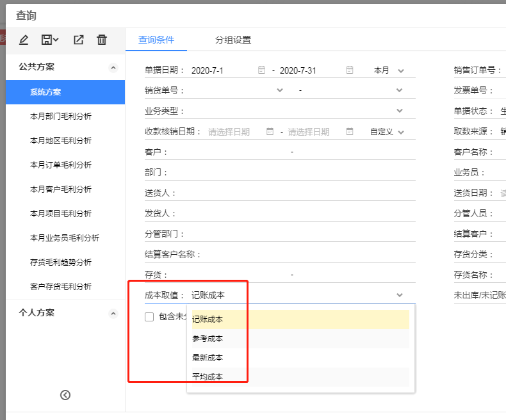Collapse the sidebar with the left arrow circle
The image size is (506, 420).
point(65,395)
